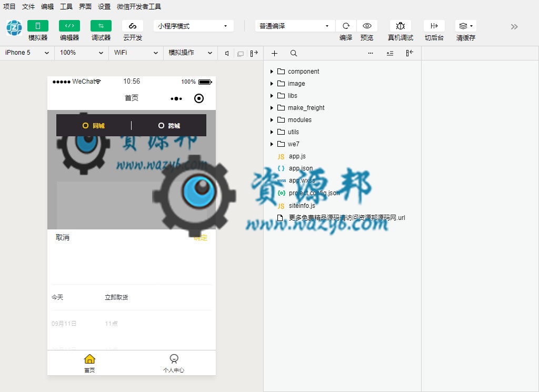The height and width of the screenshot is (392, 539).
Task: Click 取消 in the time picker
Action: tap(63, 237)
